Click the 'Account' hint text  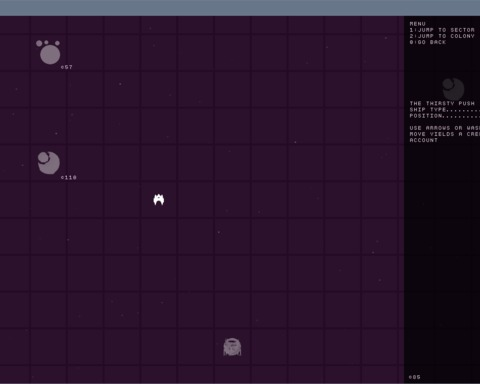click(423, 140)
